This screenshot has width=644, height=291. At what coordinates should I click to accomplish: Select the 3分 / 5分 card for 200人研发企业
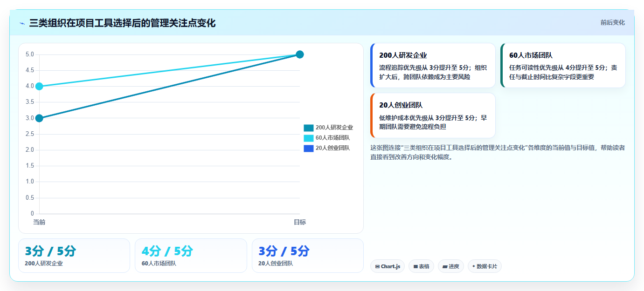[x=74, y=256]
